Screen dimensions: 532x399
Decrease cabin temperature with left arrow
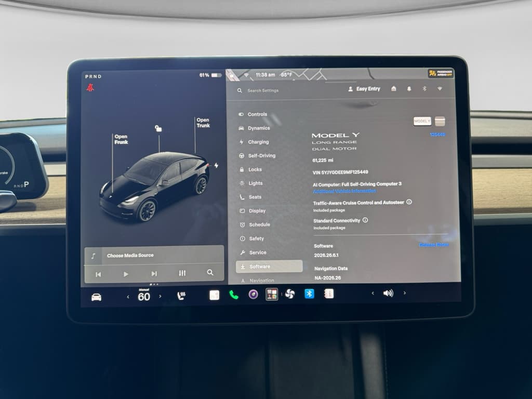coord(128,297)
